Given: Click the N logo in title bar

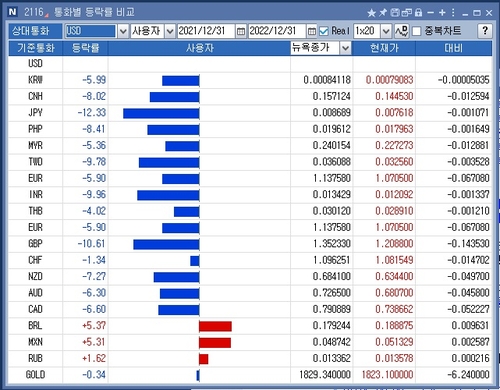Looking at the screenshot, I should pyautogui.click(x=13, y=12).
